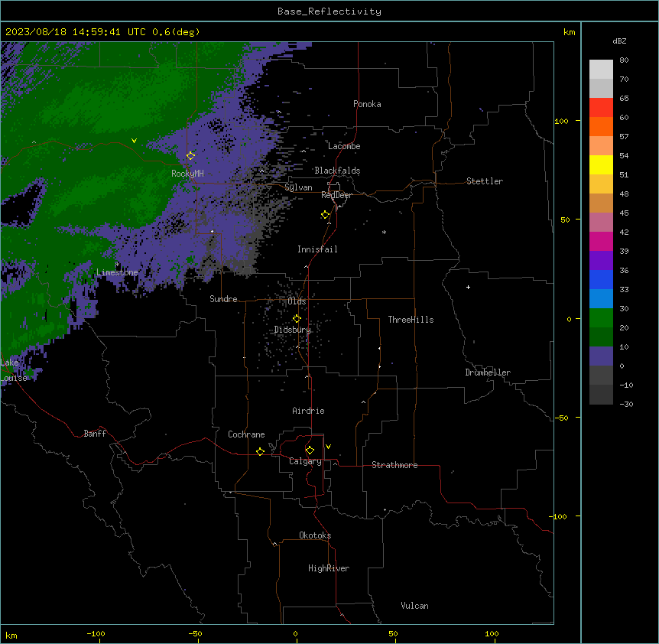Click the HighRiver town label
659x644 pixels.
(329, 568)
